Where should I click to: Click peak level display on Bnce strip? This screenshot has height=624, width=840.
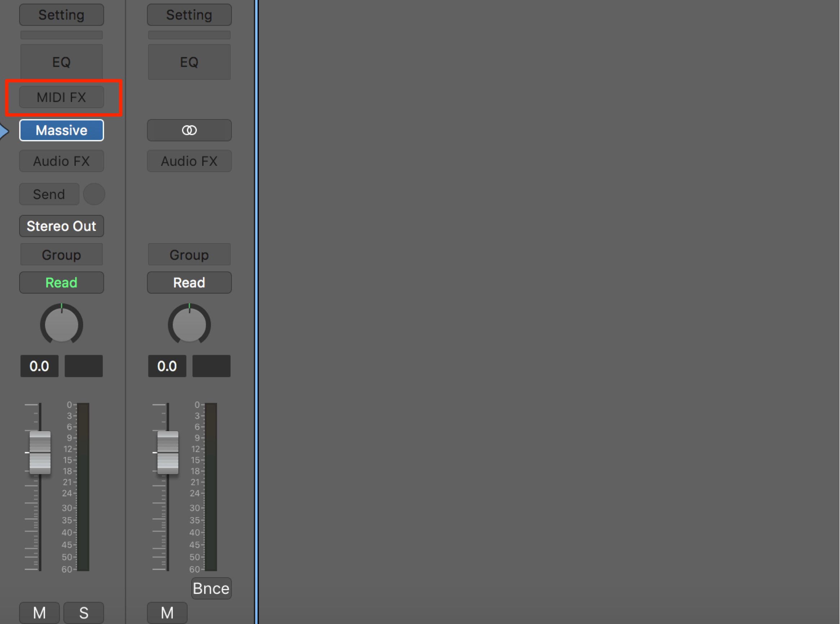pyautogui.click(x=211, y=366)
